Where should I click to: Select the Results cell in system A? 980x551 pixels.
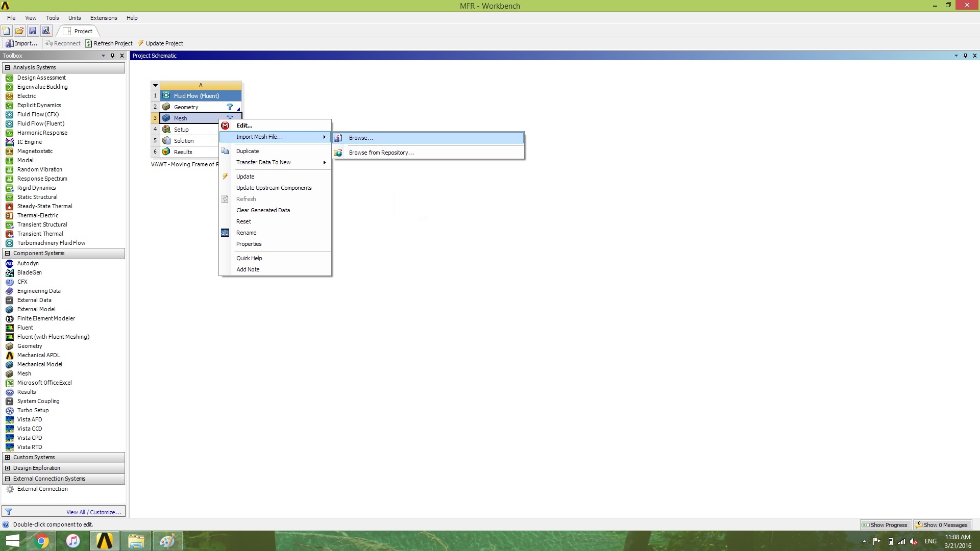point(190,152)
